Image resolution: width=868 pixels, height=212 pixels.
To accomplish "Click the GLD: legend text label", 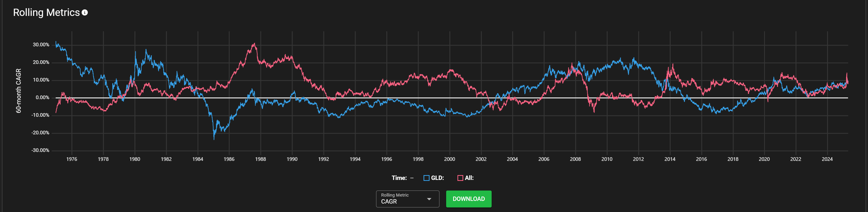I will (x=437, y=178).
